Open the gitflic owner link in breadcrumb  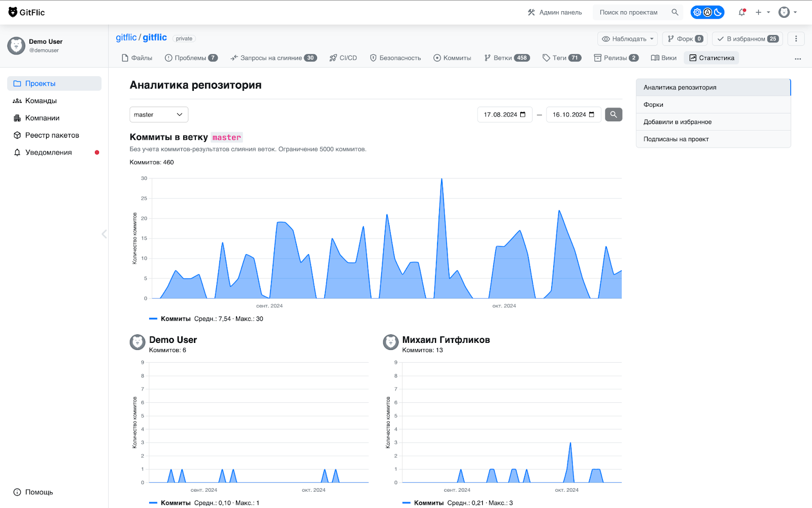pyautogui.click(x=126, y=38)
